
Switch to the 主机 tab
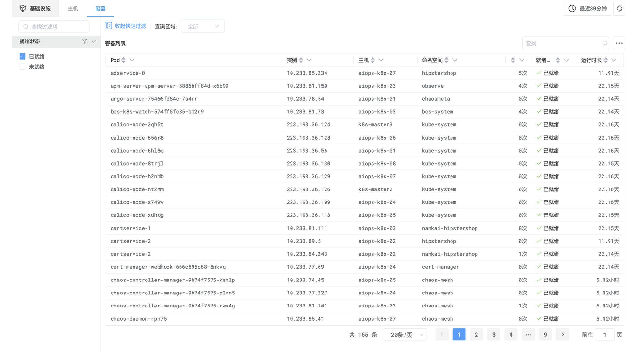(73, 8)
